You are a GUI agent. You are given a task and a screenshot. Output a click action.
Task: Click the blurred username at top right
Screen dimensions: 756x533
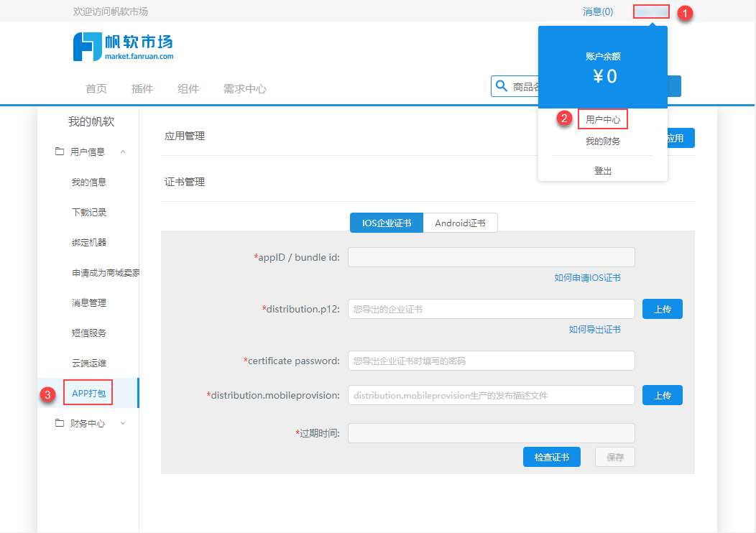pos(651,11)
